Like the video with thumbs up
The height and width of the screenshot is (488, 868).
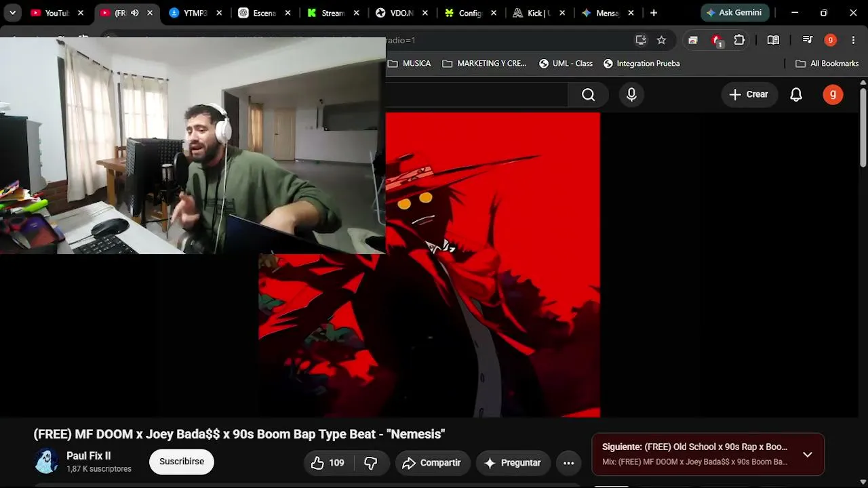[328, 463]
